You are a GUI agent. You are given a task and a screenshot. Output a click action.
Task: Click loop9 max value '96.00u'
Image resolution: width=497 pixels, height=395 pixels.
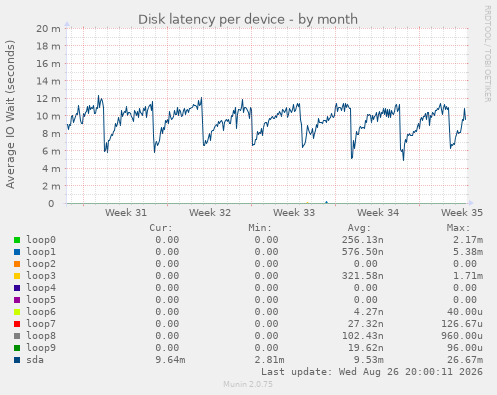pyautogui.click(x=465, y=348)
